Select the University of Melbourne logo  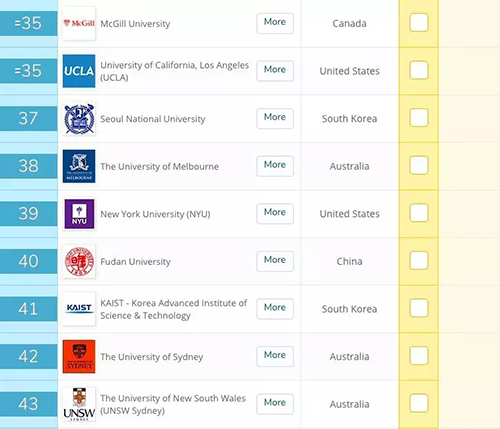pyautogui.click(x=79, y=166)
